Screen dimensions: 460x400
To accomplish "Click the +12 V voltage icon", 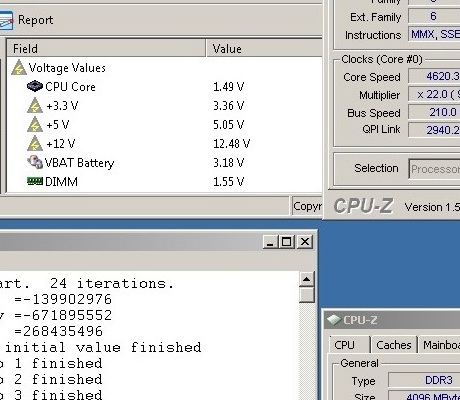I will 35,144.
